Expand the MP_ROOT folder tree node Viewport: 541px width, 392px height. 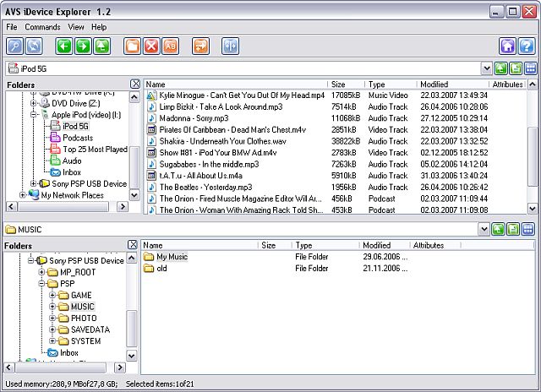point(41,273)
